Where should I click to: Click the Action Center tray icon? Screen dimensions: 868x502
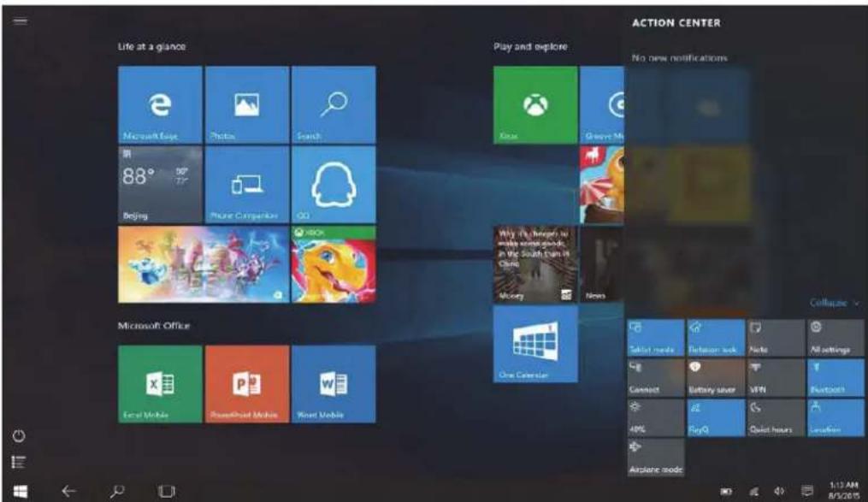click(807, 491)
